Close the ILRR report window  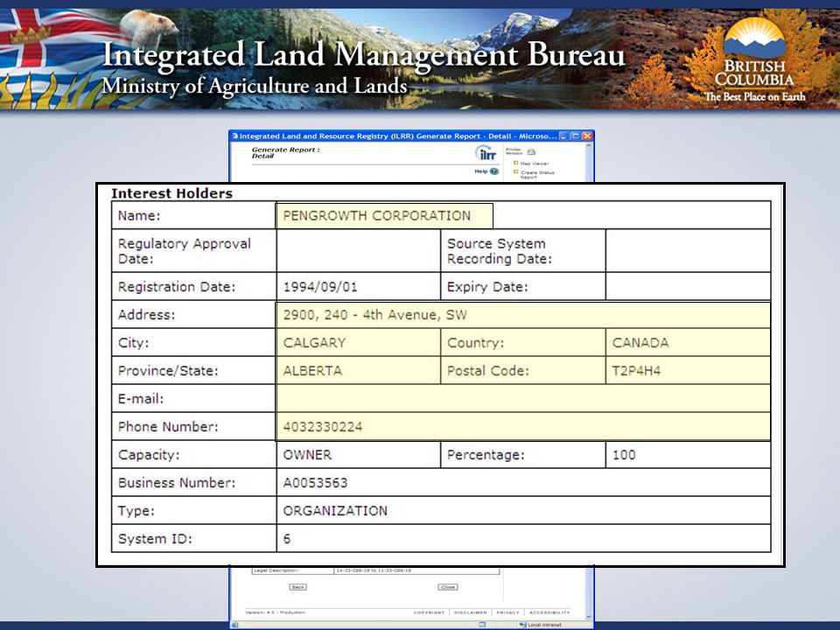587,136
